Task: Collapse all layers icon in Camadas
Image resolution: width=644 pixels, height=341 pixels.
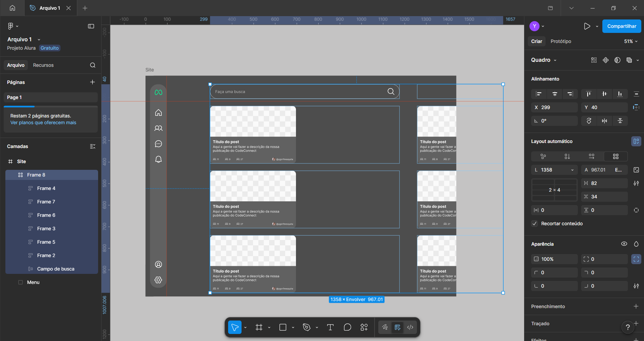Action: [93, 146]
